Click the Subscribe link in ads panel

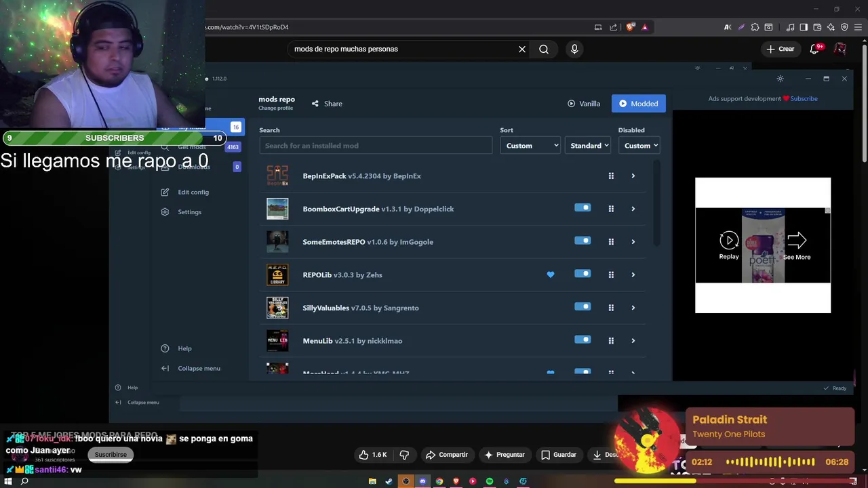pyautogui.click(x=804, y=99)
